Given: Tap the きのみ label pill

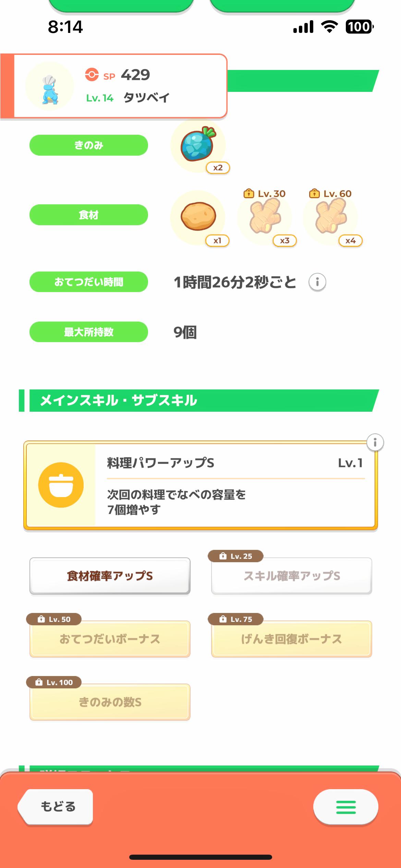Looking at the screenshot, I should [89, 145].
